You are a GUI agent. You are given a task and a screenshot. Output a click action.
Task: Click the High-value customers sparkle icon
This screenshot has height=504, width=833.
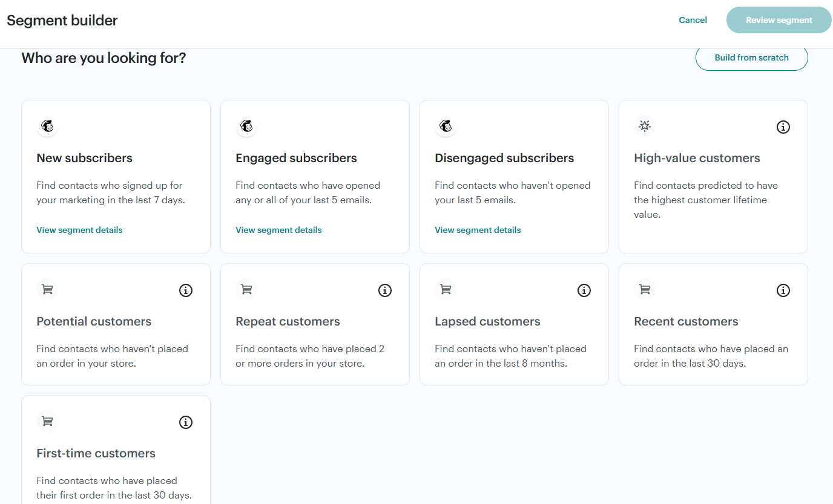(645, 126)
